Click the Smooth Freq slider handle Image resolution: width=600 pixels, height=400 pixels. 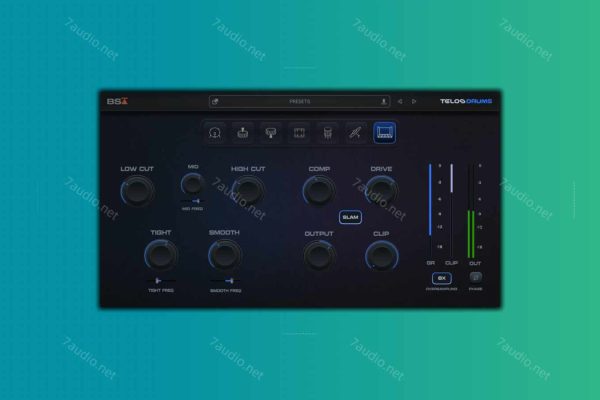[x=230, y=281]
